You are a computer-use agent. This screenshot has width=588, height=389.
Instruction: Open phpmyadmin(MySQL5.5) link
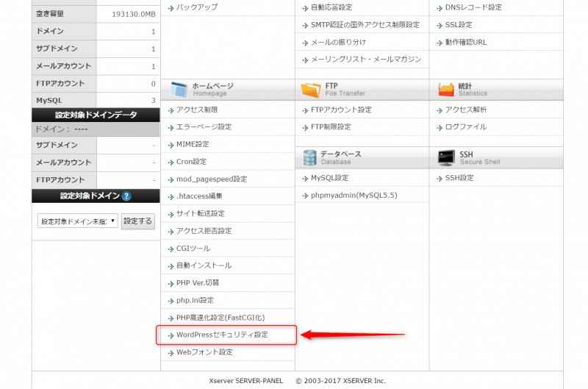[x=354, y=195]
